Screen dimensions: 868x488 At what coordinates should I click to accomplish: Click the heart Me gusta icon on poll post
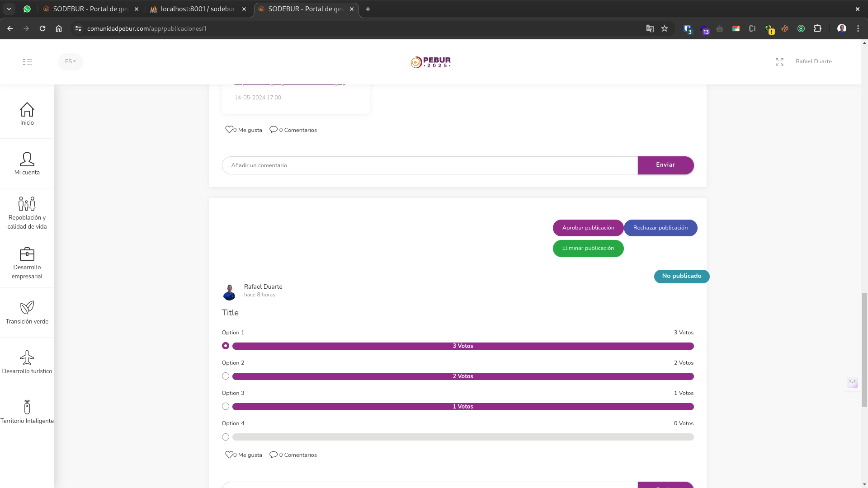tap(229, 455)
